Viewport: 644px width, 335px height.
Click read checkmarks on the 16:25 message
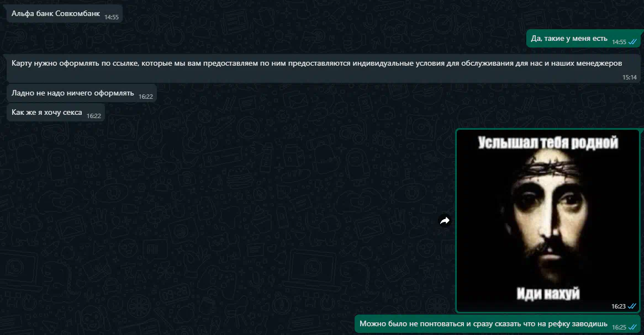coord(632,327)
